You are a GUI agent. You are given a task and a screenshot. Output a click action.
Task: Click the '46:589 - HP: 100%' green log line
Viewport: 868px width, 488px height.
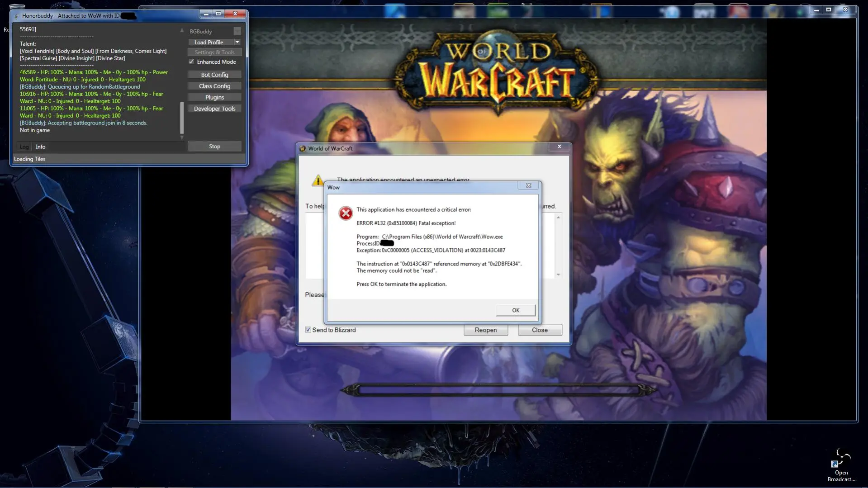click(94, 76)
